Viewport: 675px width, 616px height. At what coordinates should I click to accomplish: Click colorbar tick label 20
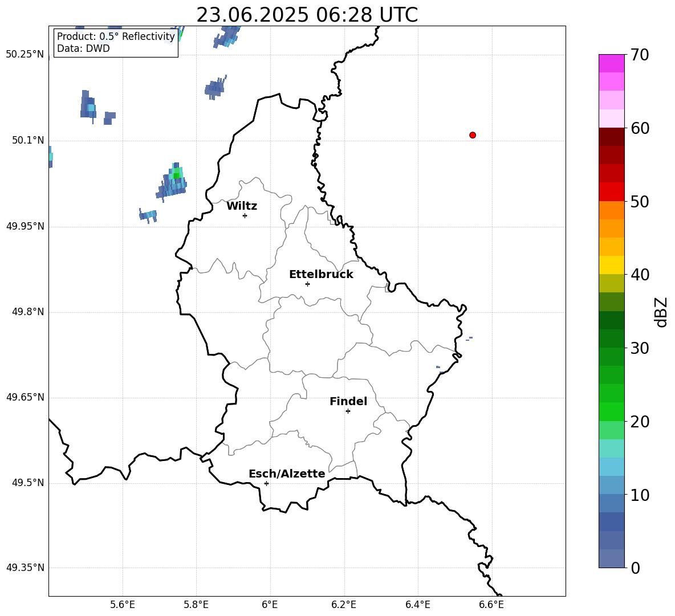(640, 422)
